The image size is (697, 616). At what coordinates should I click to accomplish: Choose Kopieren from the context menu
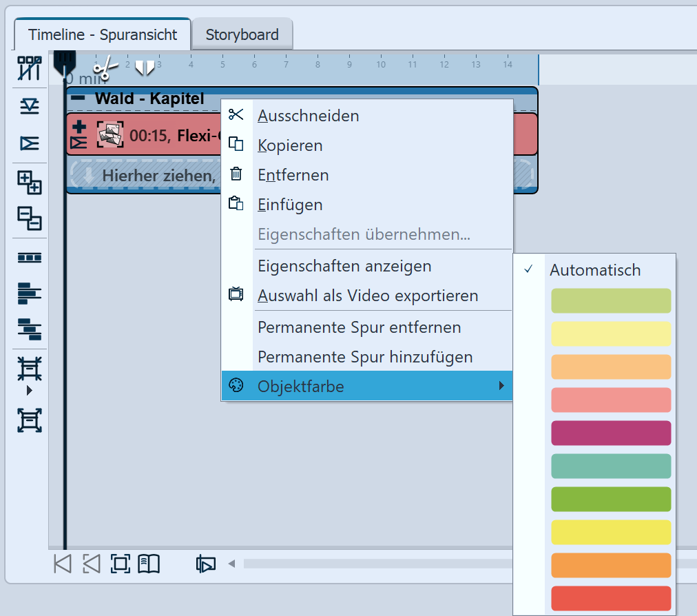point(290,145)
